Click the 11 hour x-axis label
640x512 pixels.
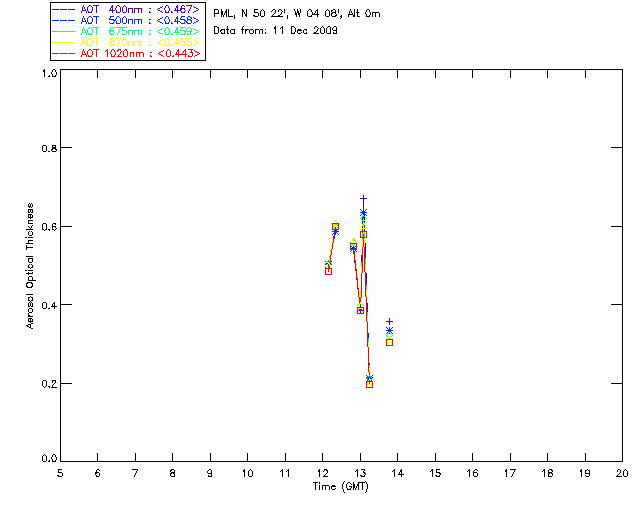(285, 474)
